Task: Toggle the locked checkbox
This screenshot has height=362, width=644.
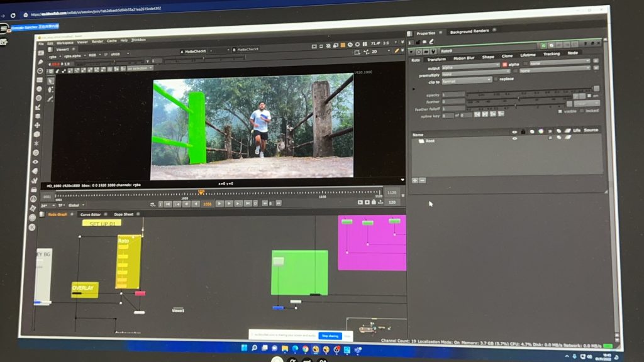Action: coord(582,111)
